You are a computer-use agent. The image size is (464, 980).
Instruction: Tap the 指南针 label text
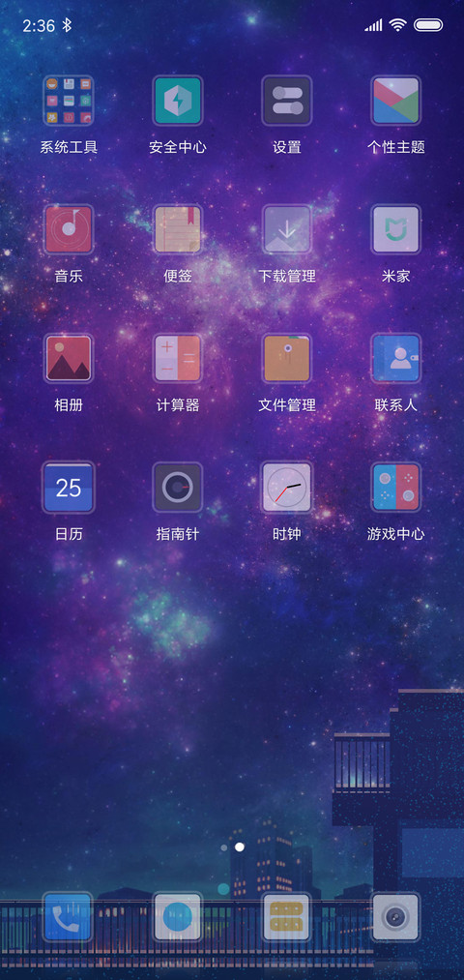[x=178, y=534]
